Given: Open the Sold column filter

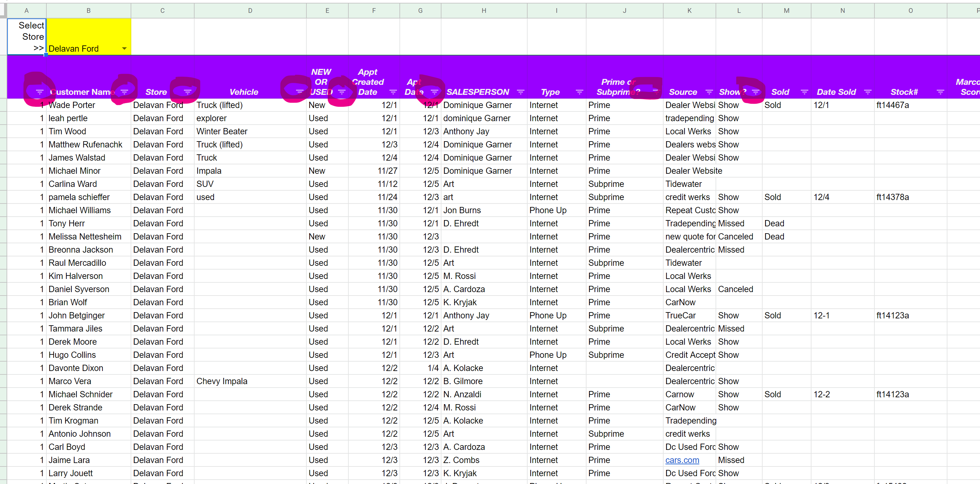Looking at the screenshot, I should pyautogui.click(x=804, y=92).
